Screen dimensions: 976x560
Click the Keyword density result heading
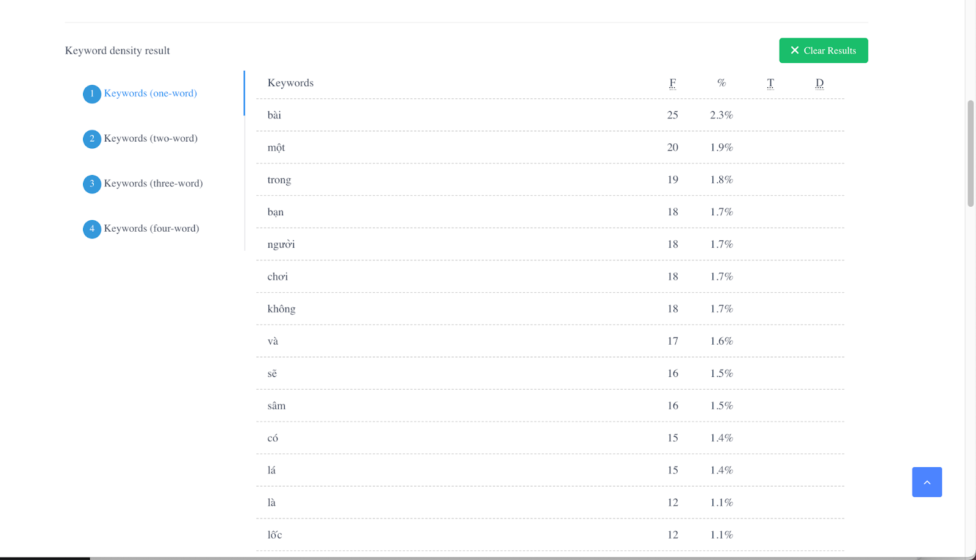pyautogui.click(x=117, y=51)
